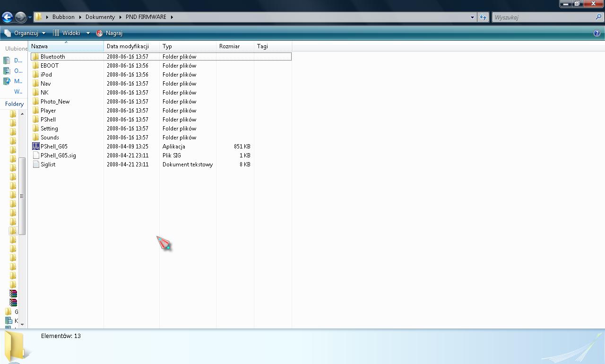
Task: Click the refresh icon beside address bar
Action: tap(483, 17)
